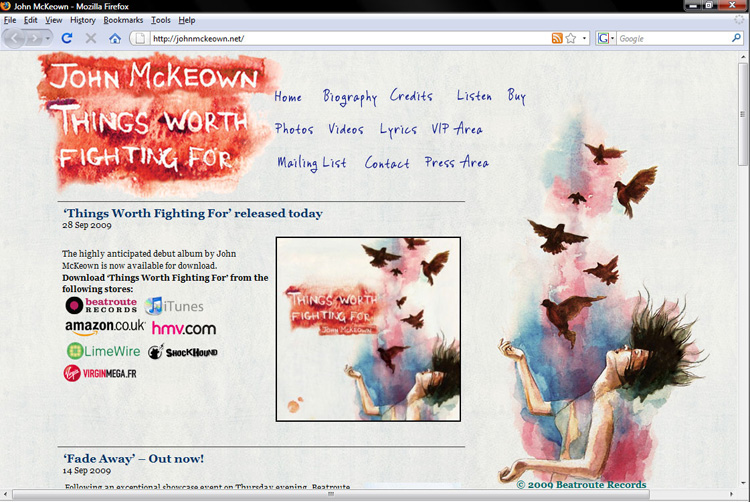Click the horizontal scrollbar left arrow

(6, 494)
